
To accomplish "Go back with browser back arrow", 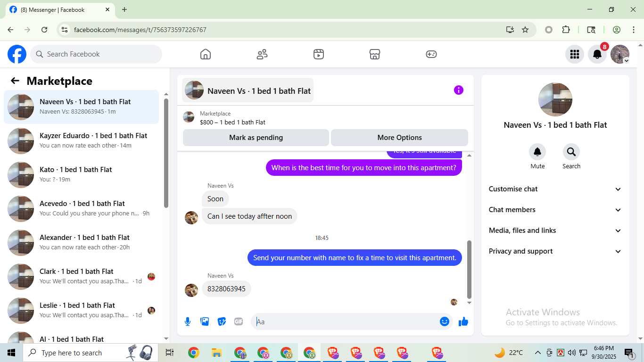I will (x=10, y=30).
